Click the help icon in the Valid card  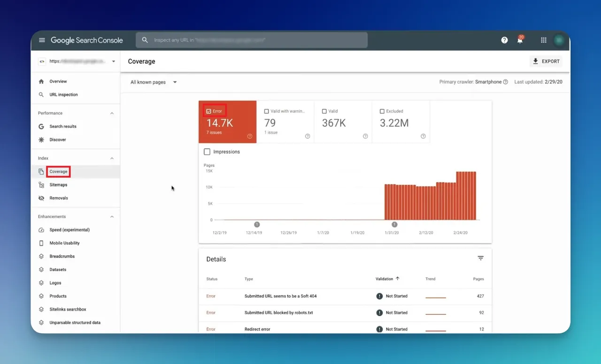[x=365, y=136]
